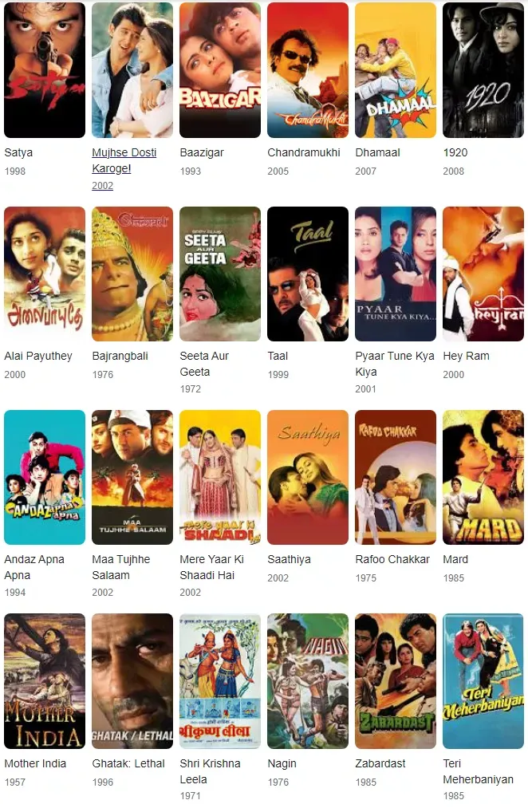Click the Maa Tujhhe Salaam title
Viewport: 528px width, 812px height.
tap(121, 567)
